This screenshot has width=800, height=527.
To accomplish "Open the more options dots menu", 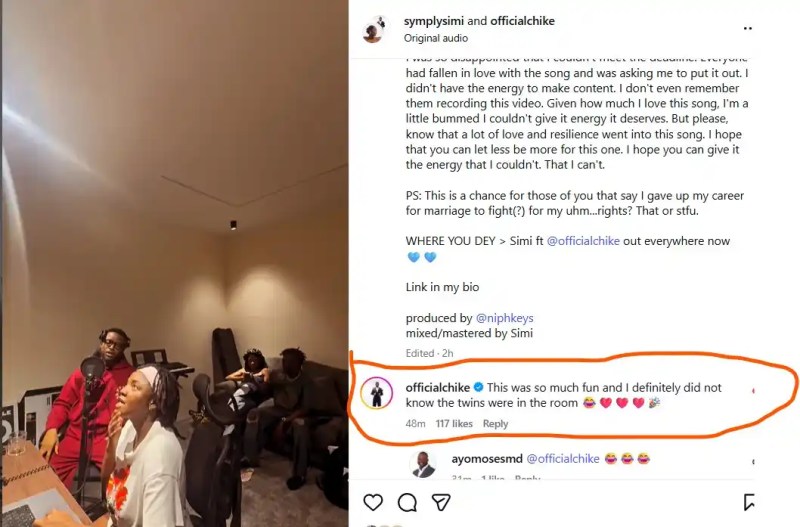I will 747,29.
